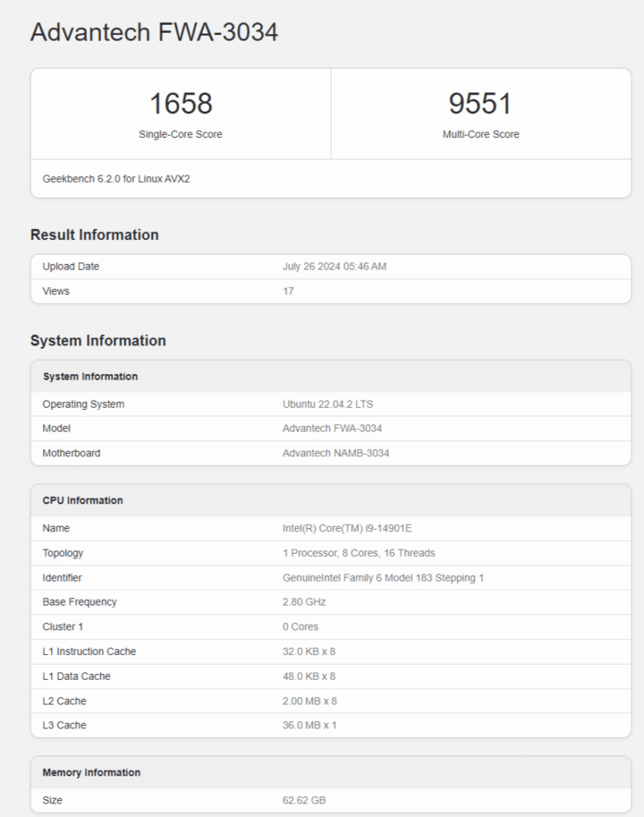
Task: Select the 32.0 KB x 8 value
Action: pos(309,652)
